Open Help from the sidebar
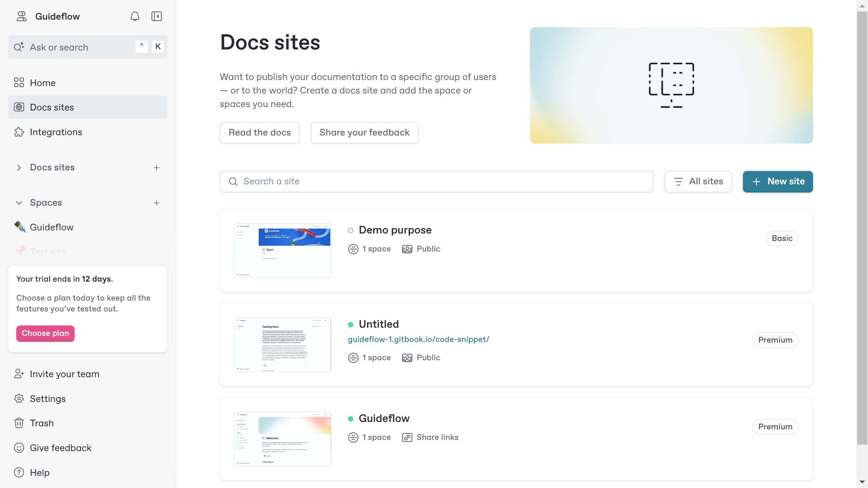The width and height of the screenshot is (868, 488). 87,472
